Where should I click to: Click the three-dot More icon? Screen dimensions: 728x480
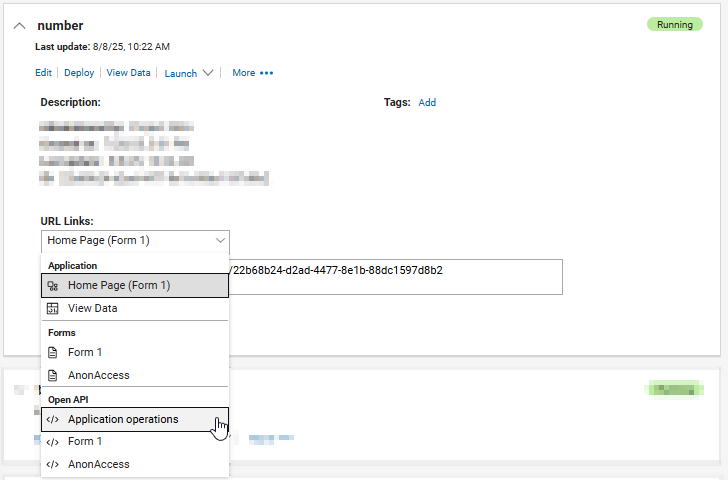266,73
